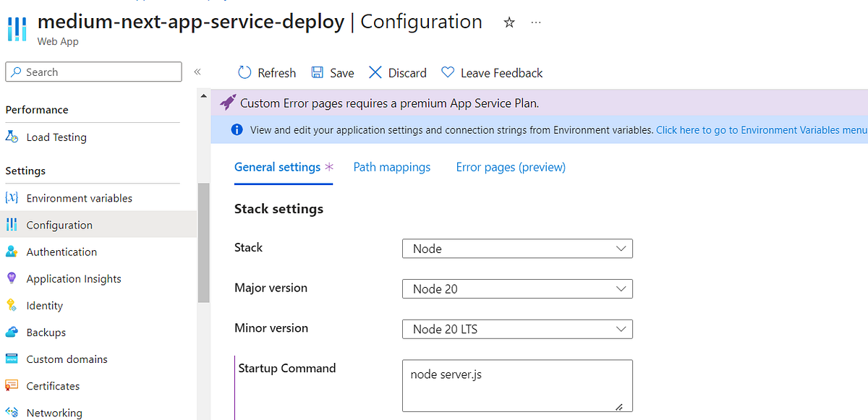Click Refresh button text
The height and width of the screenshot is (420, 868).
(x=276, y=72)
